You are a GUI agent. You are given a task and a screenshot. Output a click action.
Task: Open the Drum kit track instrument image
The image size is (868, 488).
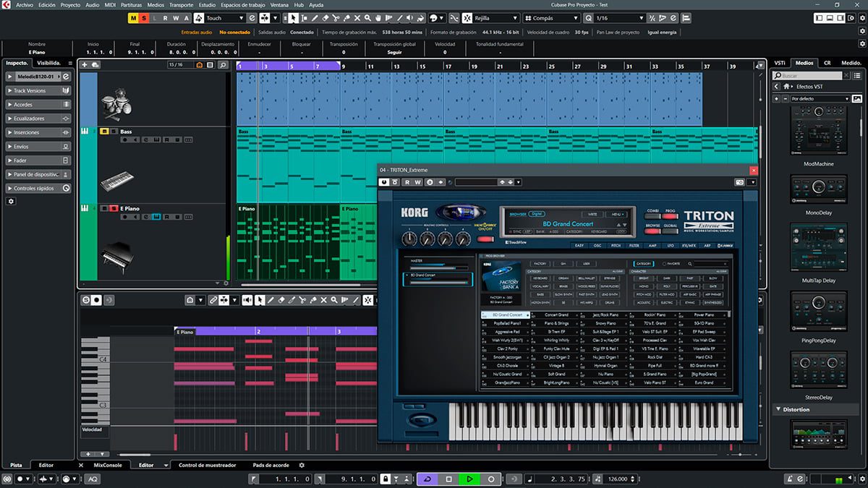(x=116, y=104)
